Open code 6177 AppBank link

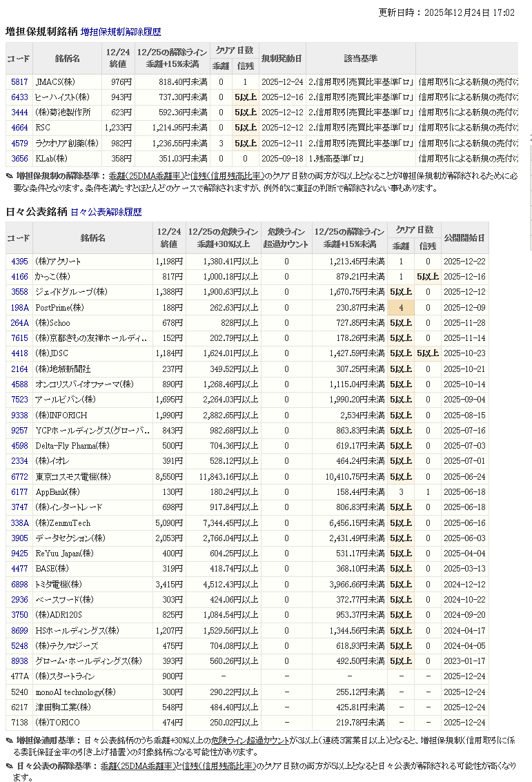(19, 492)
